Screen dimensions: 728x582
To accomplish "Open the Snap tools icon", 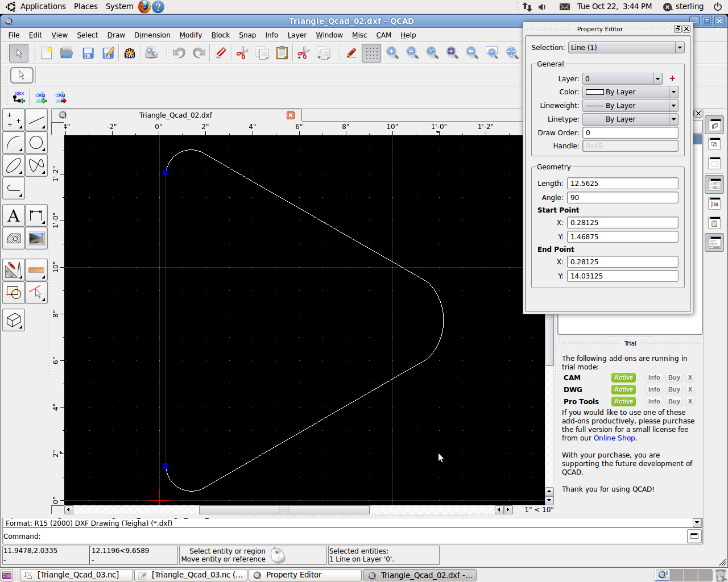I will tap(14, 293).
